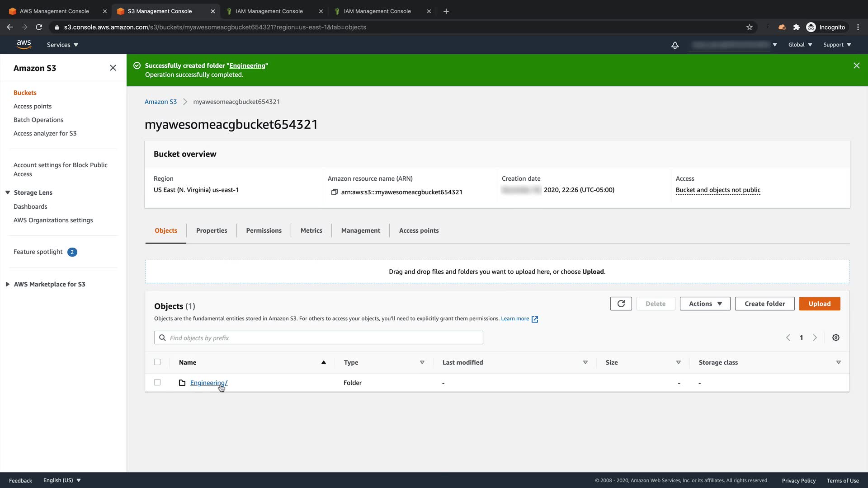Open the notifications bell icon
Image resolution: width=868 pixels, height=488 pixels.
(x=675, y=45)
